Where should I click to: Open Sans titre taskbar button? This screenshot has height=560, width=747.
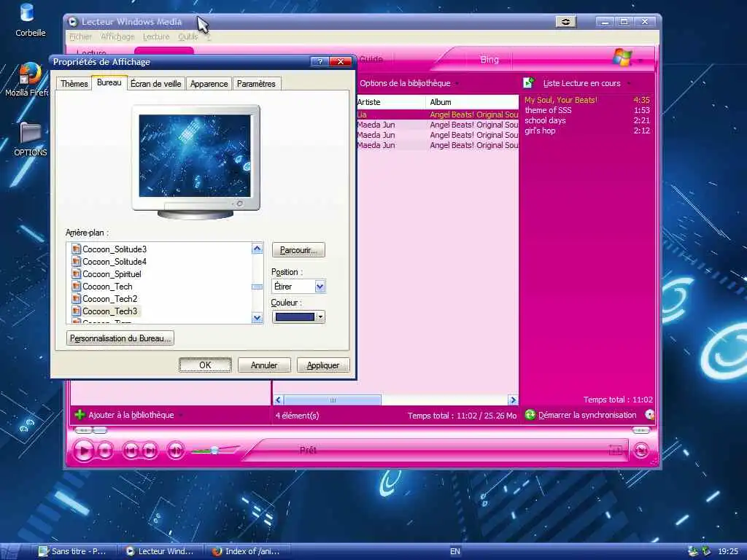[75, 551]
